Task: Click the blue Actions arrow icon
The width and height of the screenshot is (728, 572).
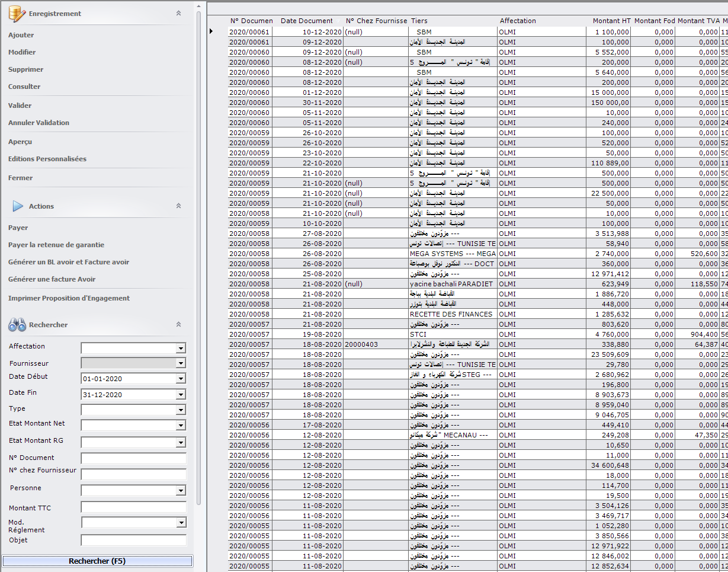Action: coord(18,206)
